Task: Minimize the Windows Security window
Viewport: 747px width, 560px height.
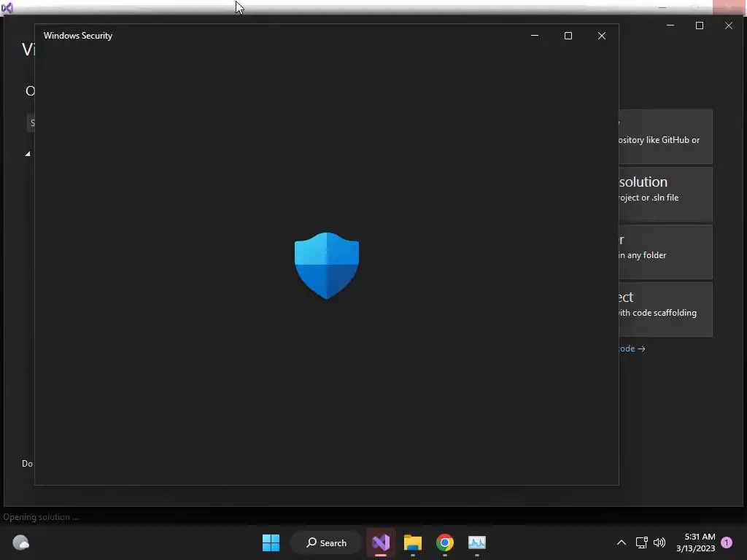Action: pyautogui.click(x=535, y=36)
